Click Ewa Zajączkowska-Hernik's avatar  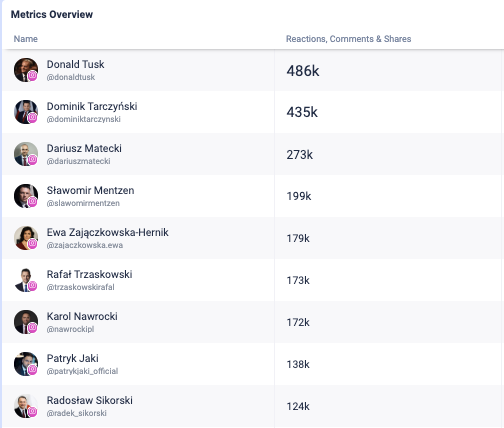(26, 238)
